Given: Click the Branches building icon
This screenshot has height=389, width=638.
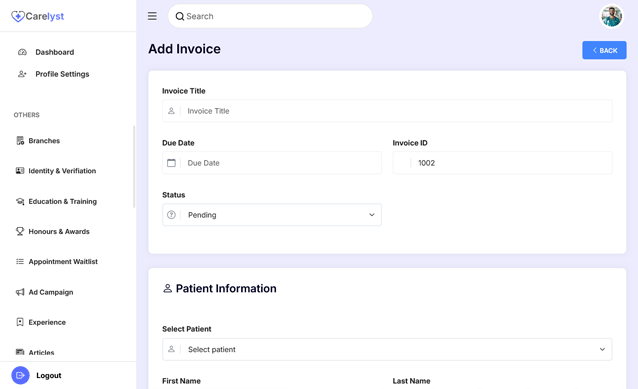Looking at the screenshot, I should point(20,141).
